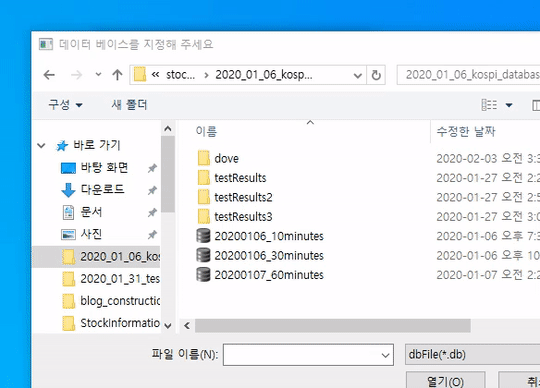This screenshot has height=388, width=540.
Task: Open the view options dropdown arrow
Action: pos(509,105)
